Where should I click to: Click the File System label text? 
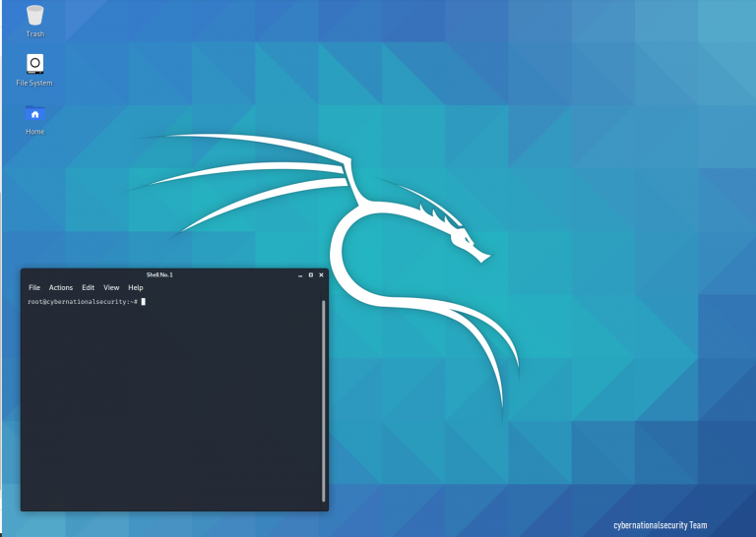tap(34, 83)
